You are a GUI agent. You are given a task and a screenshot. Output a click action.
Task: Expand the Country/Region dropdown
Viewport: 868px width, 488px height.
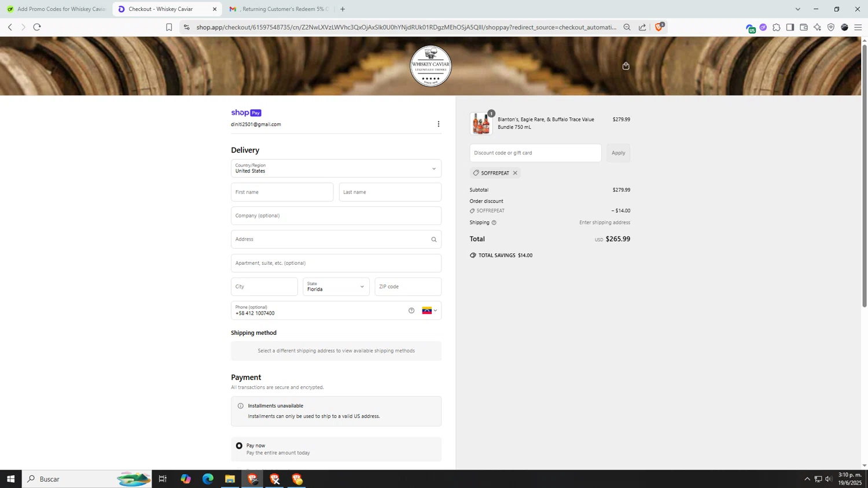pyautogui.click(x=336, y=168)
